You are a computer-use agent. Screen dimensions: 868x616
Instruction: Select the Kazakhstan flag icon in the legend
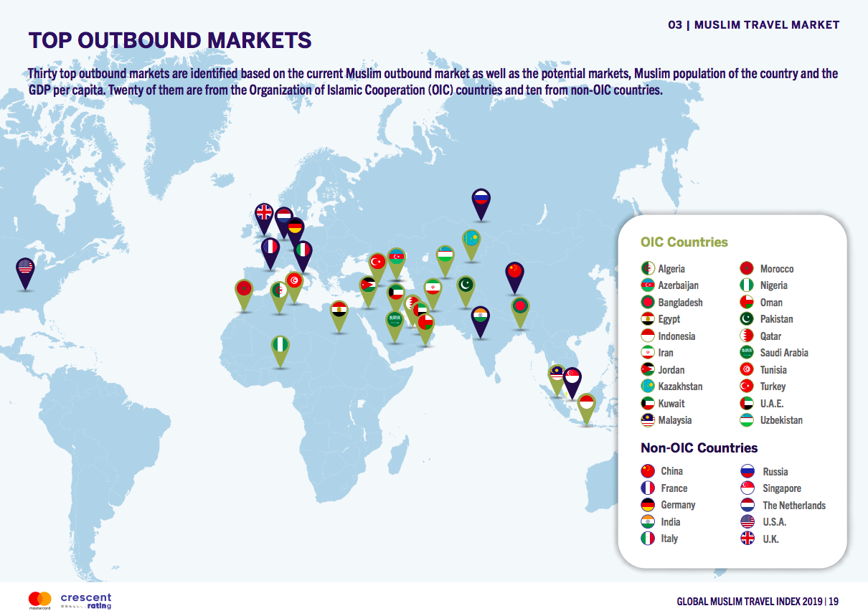click(x=648, y=387)
